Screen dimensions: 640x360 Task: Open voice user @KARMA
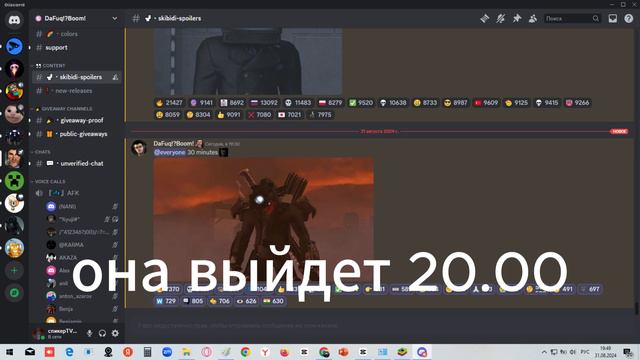coord(82,244)
